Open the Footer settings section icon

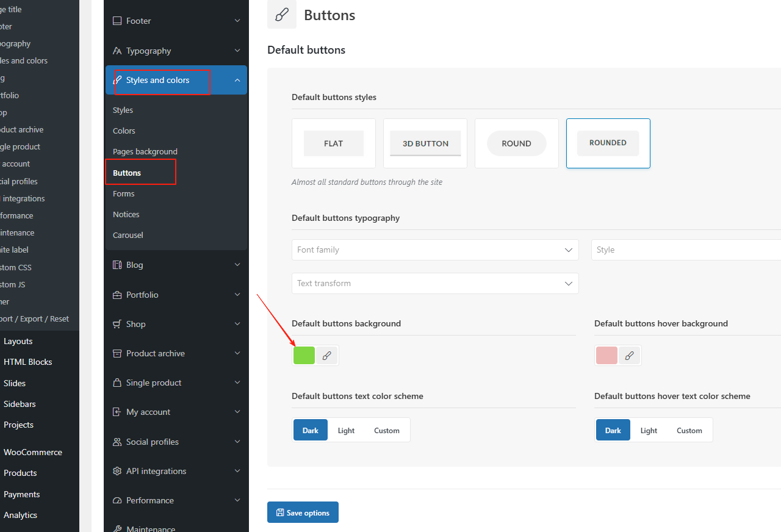pos(117,20)
